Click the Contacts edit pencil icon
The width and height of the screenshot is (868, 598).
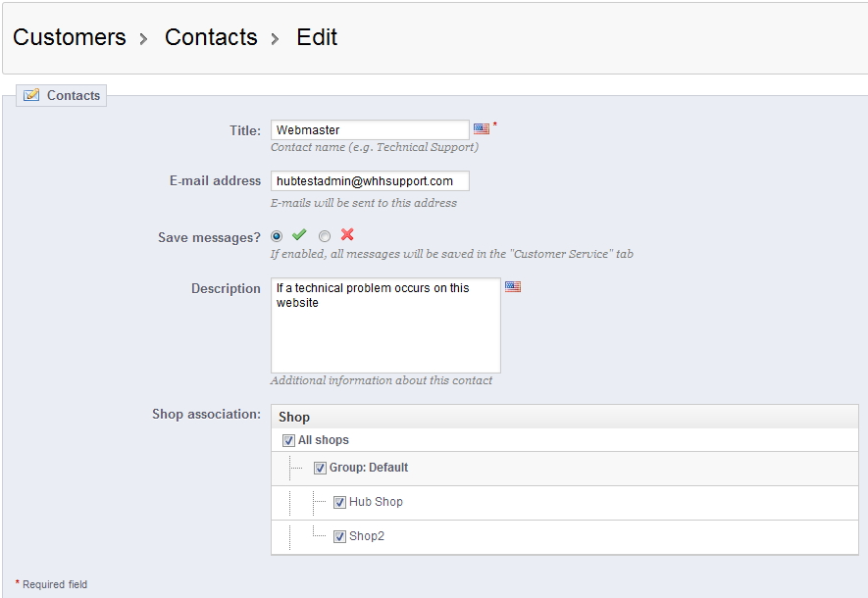pos(31,95)
